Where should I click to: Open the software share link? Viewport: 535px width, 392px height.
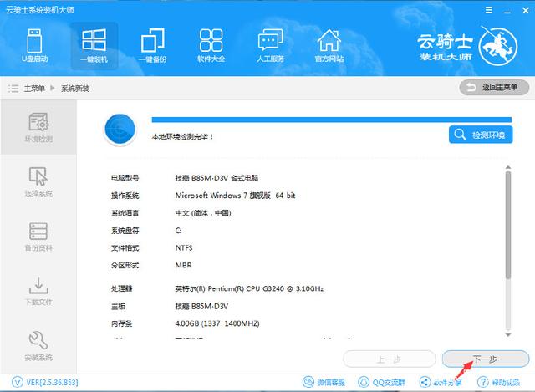[441, 382]
